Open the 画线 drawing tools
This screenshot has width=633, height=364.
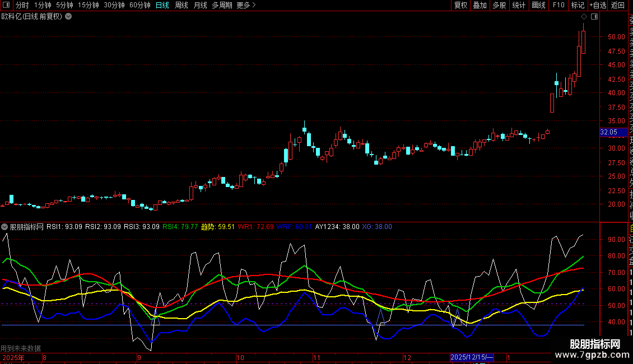point(538,5)
